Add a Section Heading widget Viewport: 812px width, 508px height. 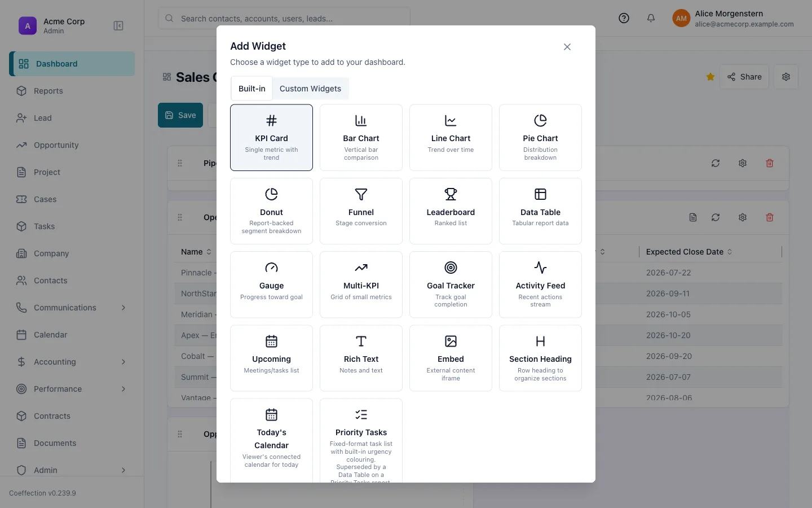pos(540,358)
